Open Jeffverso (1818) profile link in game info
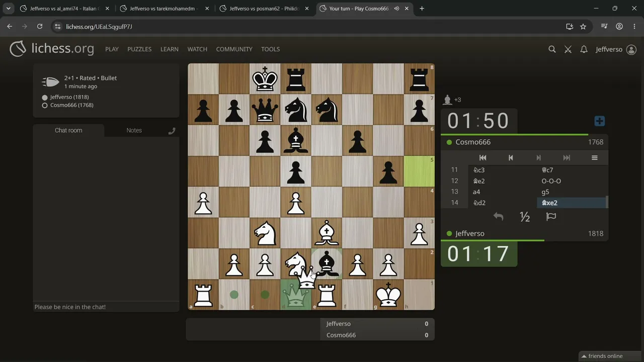The height and width of the screenshot is (362, 644). tap(69, 97)
